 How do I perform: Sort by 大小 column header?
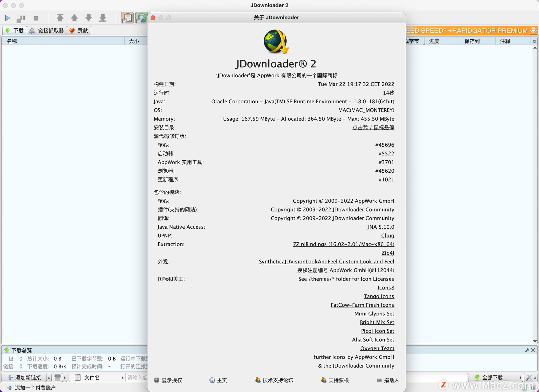(136, 41)
